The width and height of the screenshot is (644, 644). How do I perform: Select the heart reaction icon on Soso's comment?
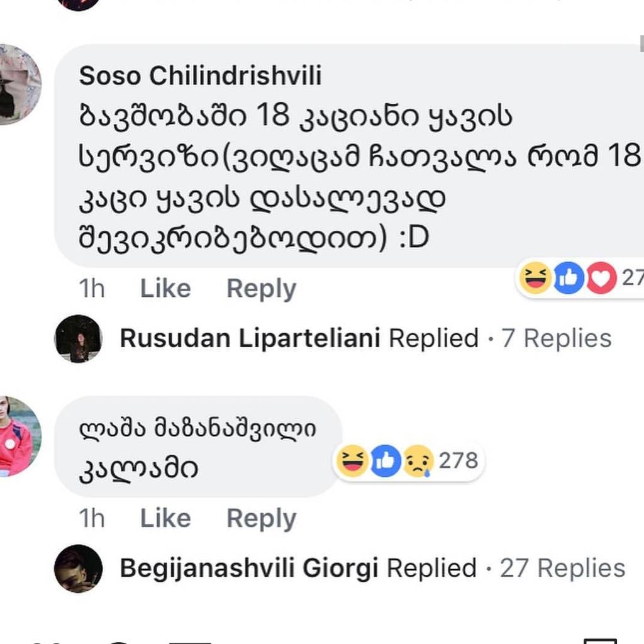tap(601, 278)
